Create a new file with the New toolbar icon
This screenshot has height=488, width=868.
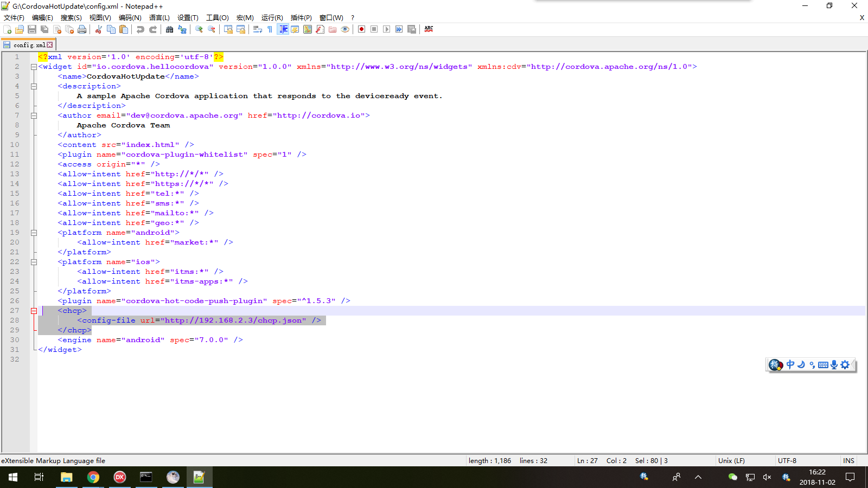click(x=7, y=29)
